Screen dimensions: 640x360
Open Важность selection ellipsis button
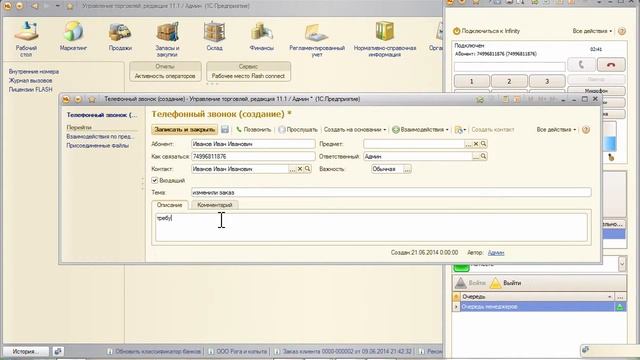(407, 169)
